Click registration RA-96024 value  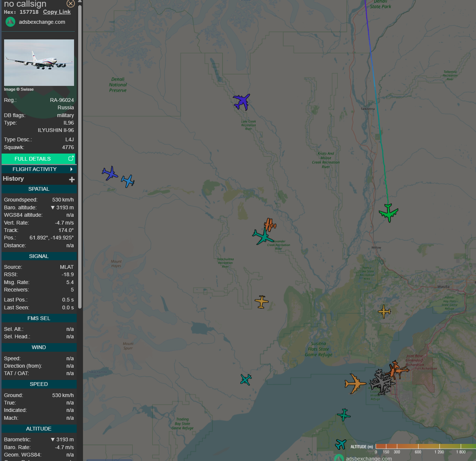point(62,100)
